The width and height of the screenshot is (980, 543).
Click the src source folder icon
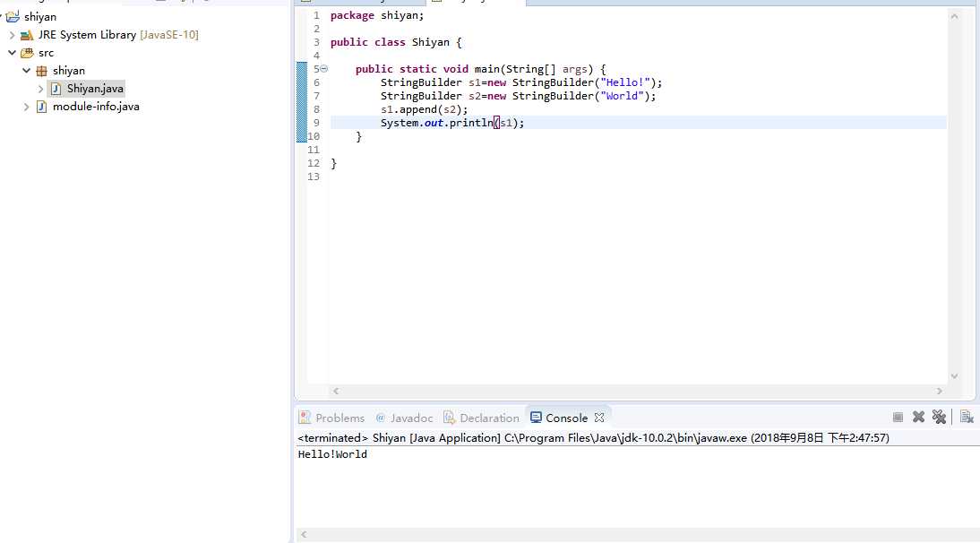coord(27,53)
